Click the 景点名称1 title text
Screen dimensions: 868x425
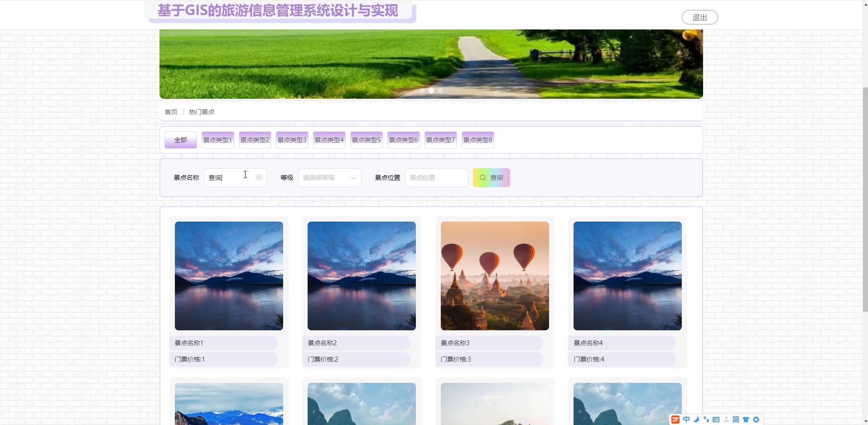[x=189, y=343]
